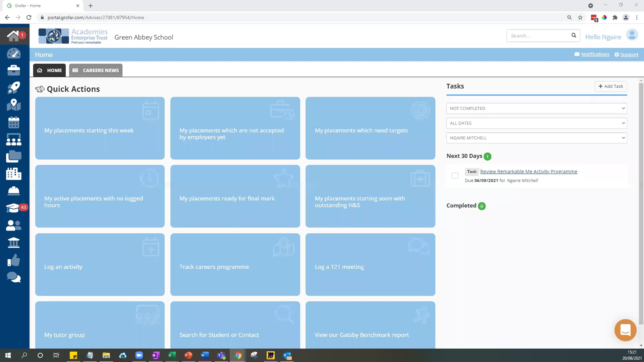This screenshot has width=644, height=362.
Task: Open the orange chat widget button
Action: tap(625, 330)
